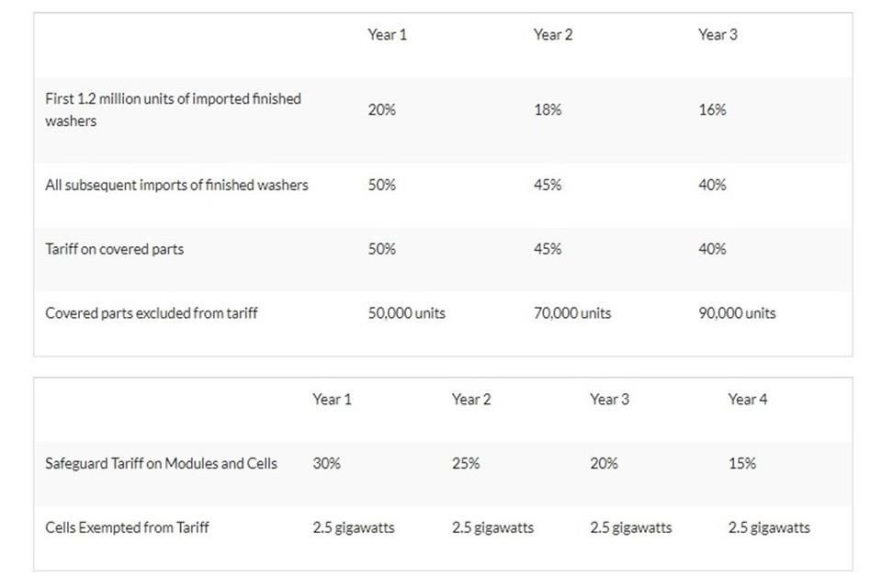The height and width of the screenshot is (588, 882).
Task: Select the 15% Year 4 tariff value
Action: [742, 463]
